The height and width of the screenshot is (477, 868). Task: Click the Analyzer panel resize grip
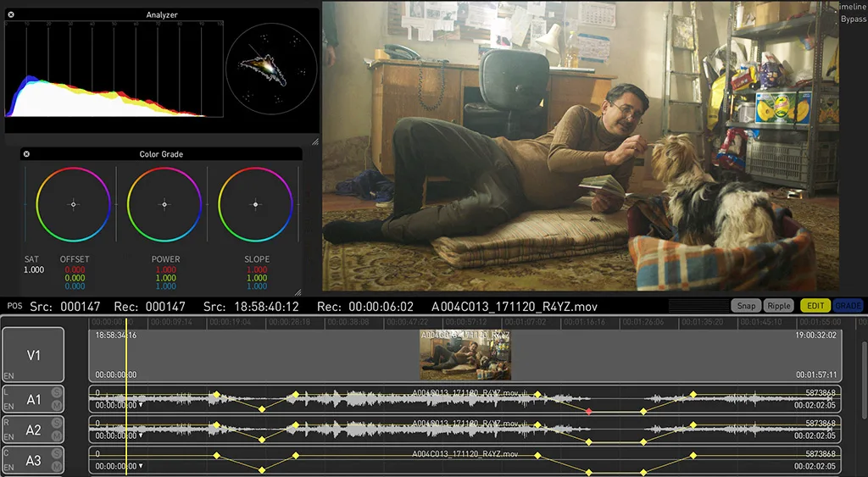(314, 141)
